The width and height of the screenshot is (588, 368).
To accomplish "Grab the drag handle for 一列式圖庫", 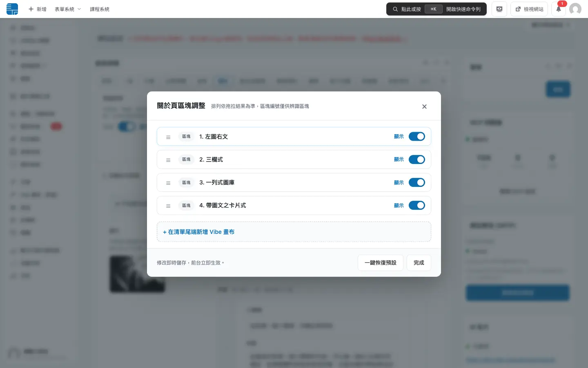I will tap(168, 183).
